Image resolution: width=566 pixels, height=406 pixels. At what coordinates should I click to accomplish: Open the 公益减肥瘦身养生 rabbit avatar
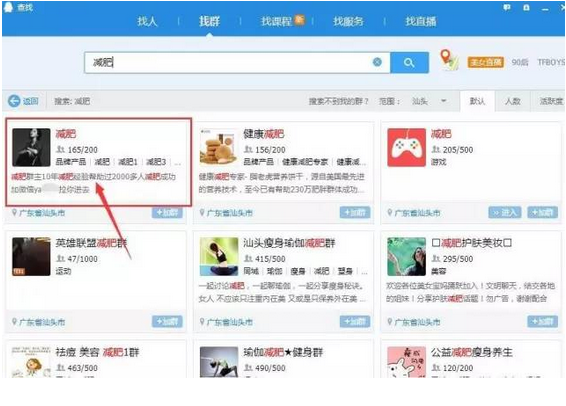pyautogui.click(x=406, y=362)
